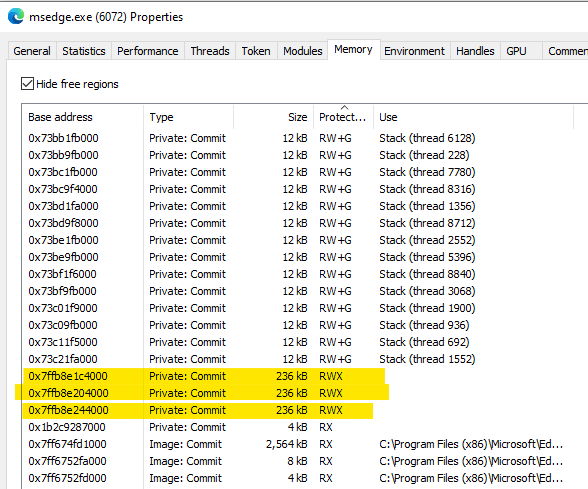Click Stack (thread 8316) use cell

coord(427,189)
